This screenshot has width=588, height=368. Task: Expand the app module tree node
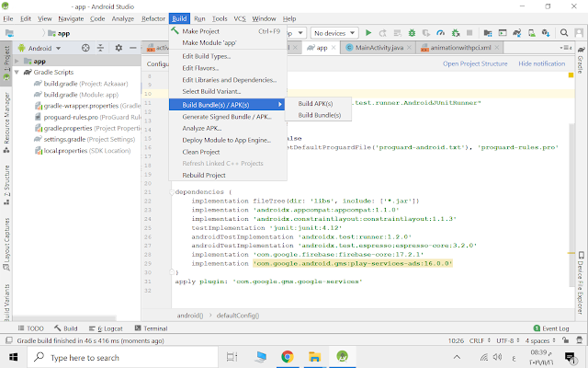[x=17, y=61]
